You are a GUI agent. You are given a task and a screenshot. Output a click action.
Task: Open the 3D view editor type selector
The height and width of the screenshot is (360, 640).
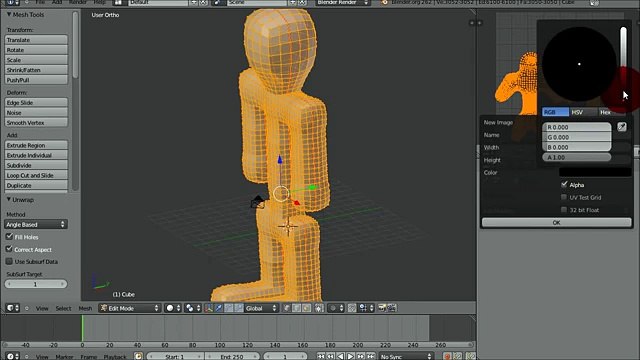click(x=12, y=308)
